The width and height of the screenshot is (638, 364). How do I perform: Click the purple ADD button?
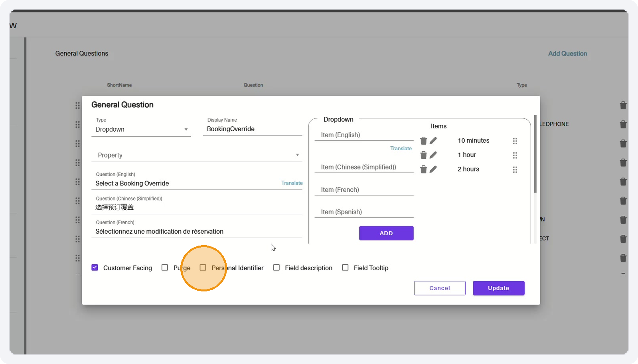(386, 233)
